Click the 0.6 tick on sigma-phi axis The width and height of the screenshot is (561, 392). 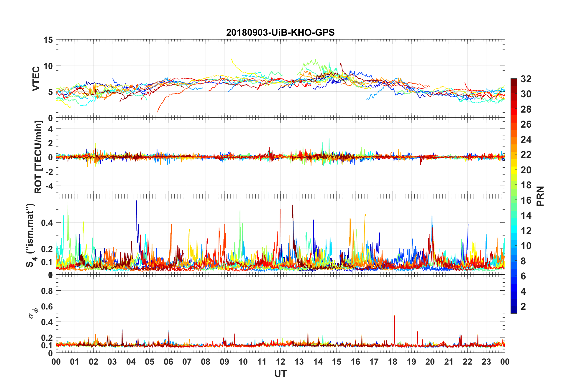click(47, 307)
